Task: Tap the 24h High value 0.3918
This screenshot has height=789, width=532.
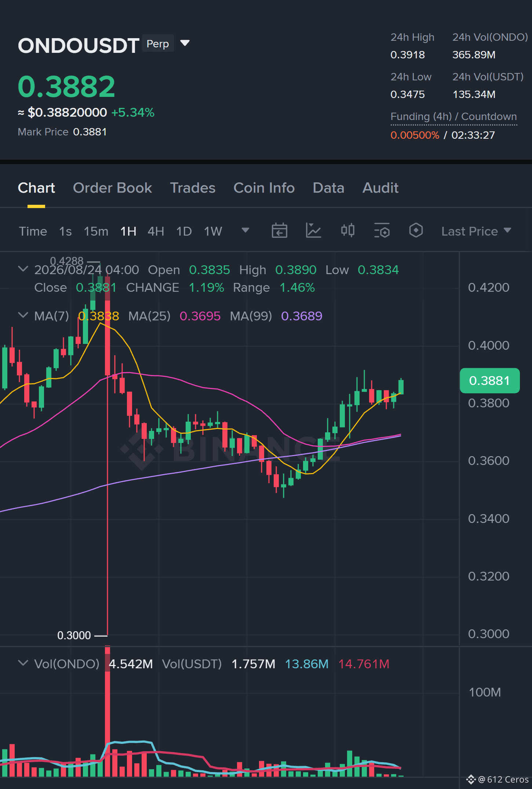Action: (408, 55)
